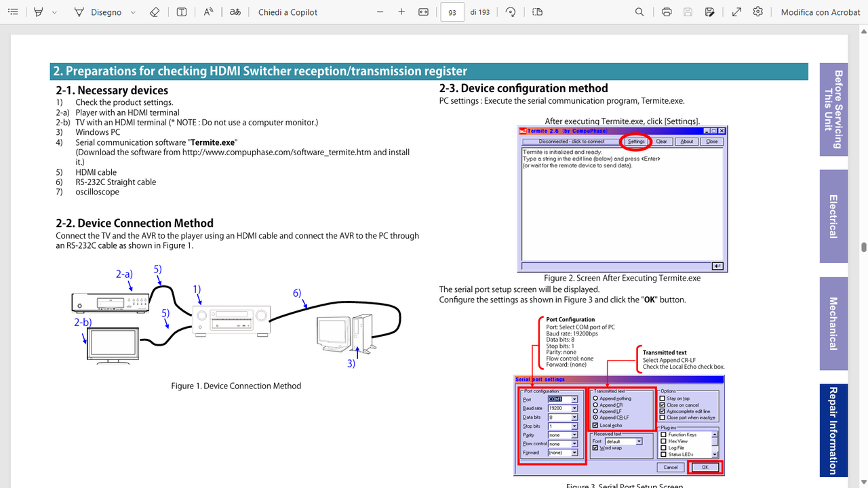Open find in document search
This screenshot has height=488, width=868.
coord(639,12)
